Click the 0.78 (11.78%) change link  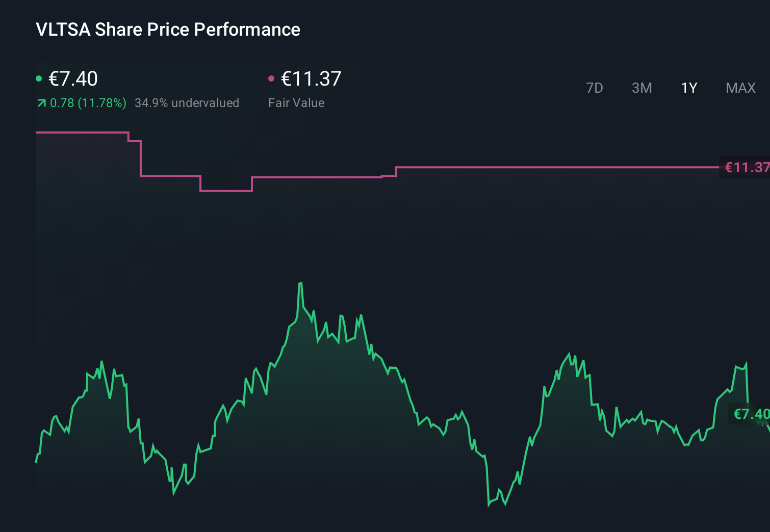point(88,102)
